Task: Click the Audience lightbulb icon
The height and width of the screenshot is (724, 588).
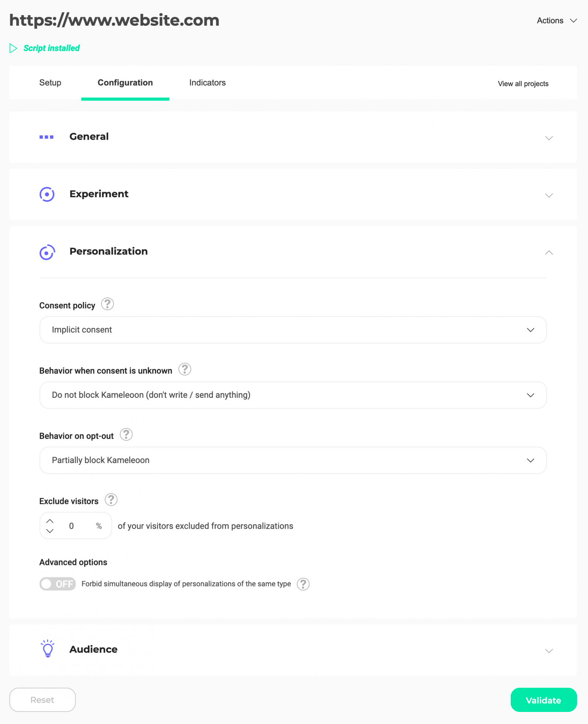Action: (x=47, y=649)
